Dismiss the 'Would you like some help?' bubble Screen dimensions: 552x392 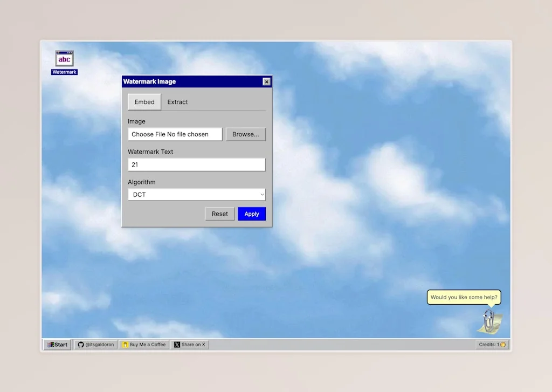[464, 297]
